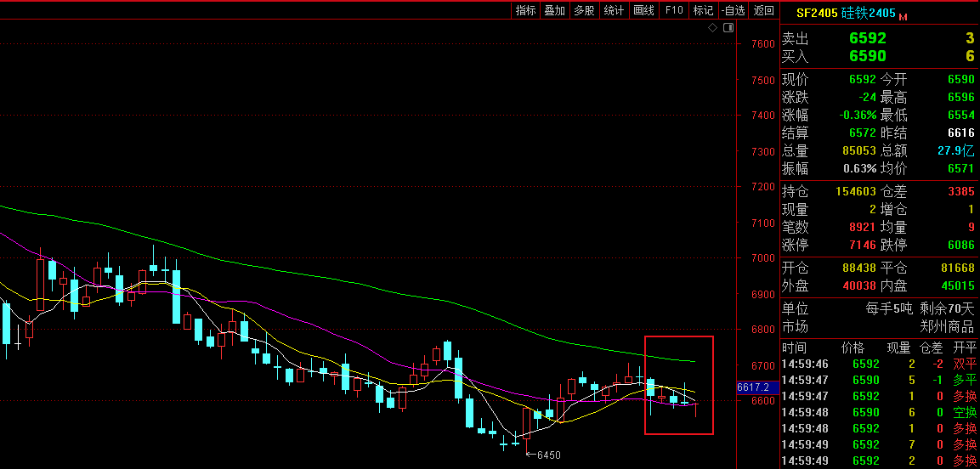Open the 统计 statistics tool

(613, 10)
